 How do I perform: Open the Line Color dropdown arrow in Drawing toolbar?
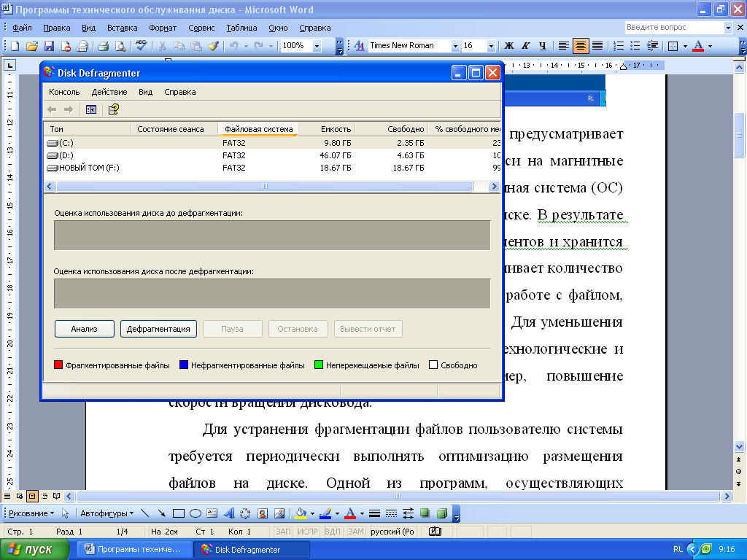click(337, 513)
